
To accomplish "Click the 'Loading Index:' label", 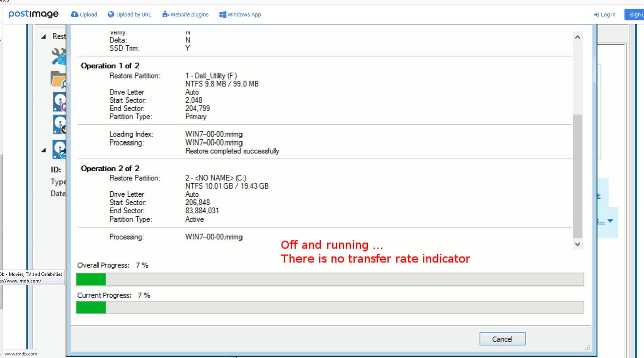I will [x=131, y=134].
